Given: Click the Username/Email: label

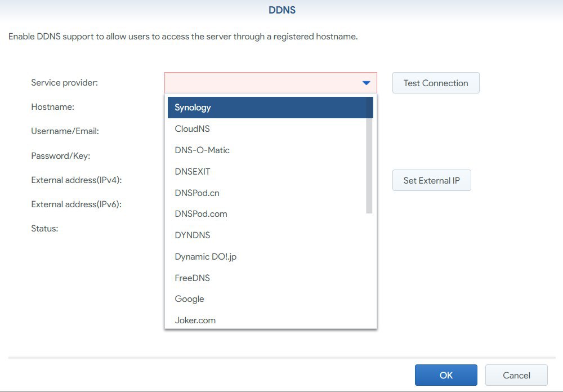Looking at the screenshot, I should (x=65, y=131).
